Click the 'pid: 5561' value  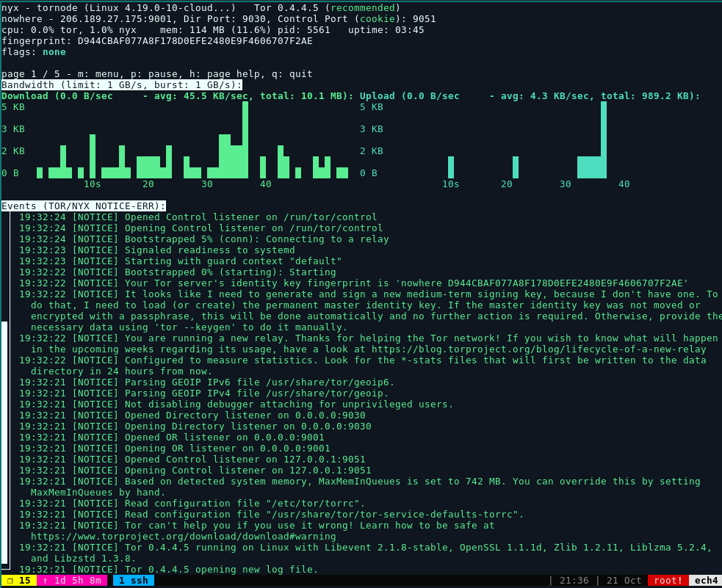click(x=304, y=30)
